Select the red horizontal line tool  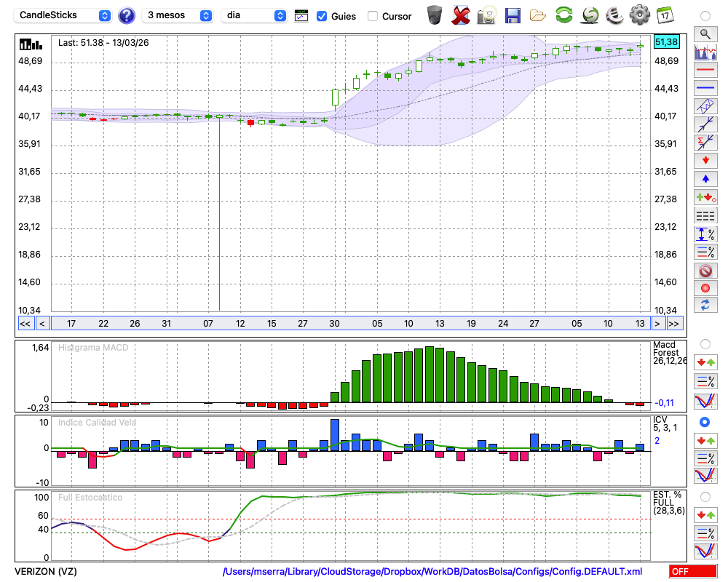pyautogui.click(x=705, y=71)
